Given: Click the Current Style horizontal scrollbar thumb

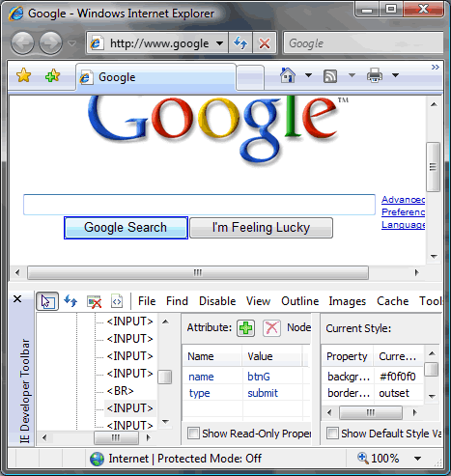Looking at the screenshot, I should coord(371,412).
